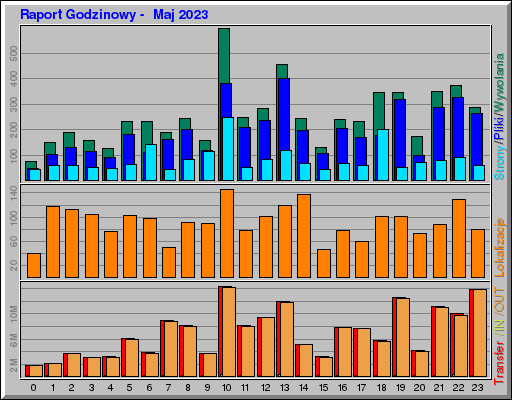Choose the cyan Strony bar for hour 18
Screen dimensions: 512x400
pos(383,155)
